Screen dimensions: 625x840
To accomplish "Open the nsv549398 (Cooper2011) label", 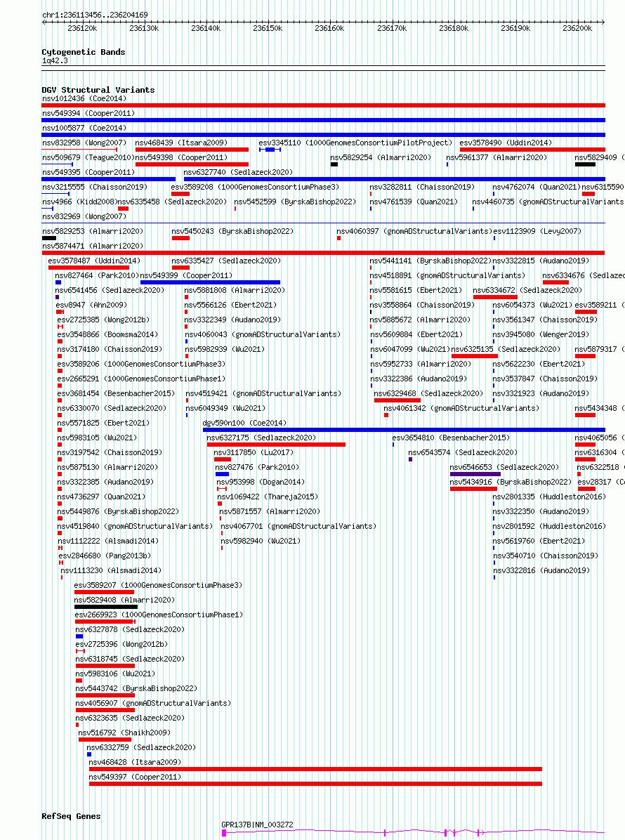I will click(x=181, y=157).
